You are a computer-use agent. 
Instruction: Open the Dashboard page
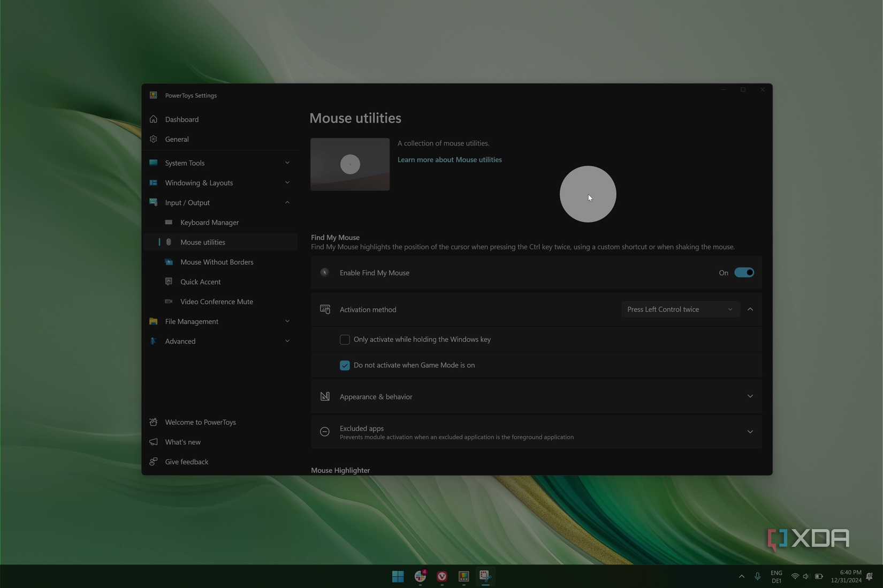[x=220, y=119]
